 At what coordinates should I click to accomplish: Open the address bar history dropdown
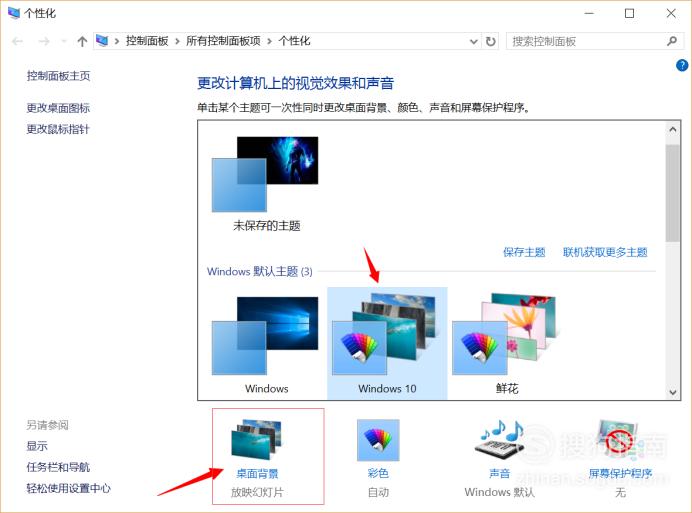pyautogui.click(x=474, y=42)
